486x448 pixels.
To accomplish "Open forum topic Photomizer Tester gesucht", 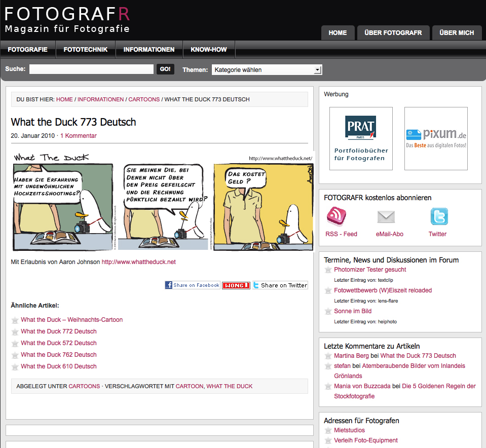I will pos(370,270).
